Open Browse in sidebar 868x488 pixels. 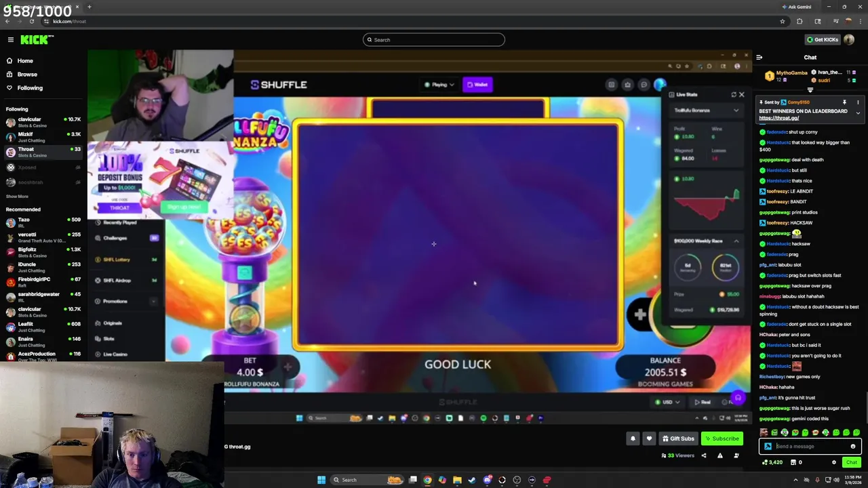(x=27, y=75)
